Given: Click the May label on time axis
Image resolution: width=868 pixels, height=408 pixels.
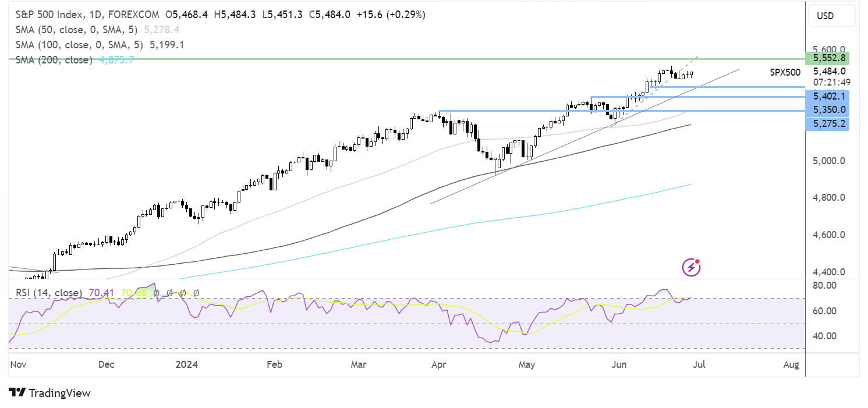Looking at the screenshot, I should (x=527, y=365).
